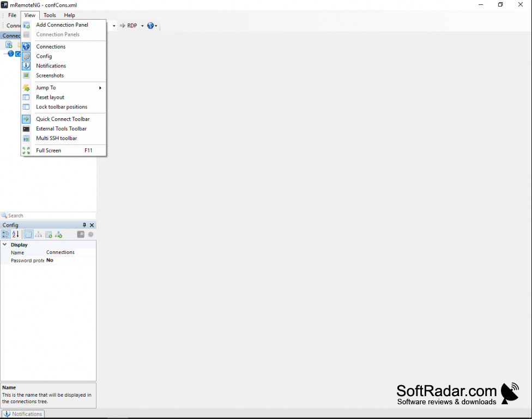Show the External Tools Toolbar

point(64,129)
